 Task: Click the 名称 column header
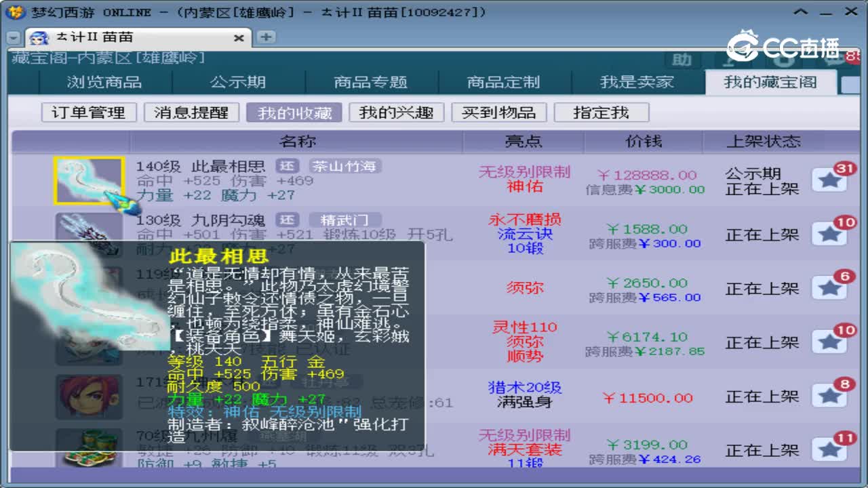tap(297, 142)
